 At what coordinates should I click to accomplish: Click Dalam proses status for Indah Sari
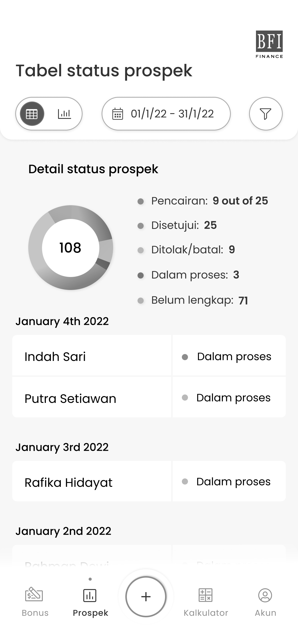[x=234, y=356]
